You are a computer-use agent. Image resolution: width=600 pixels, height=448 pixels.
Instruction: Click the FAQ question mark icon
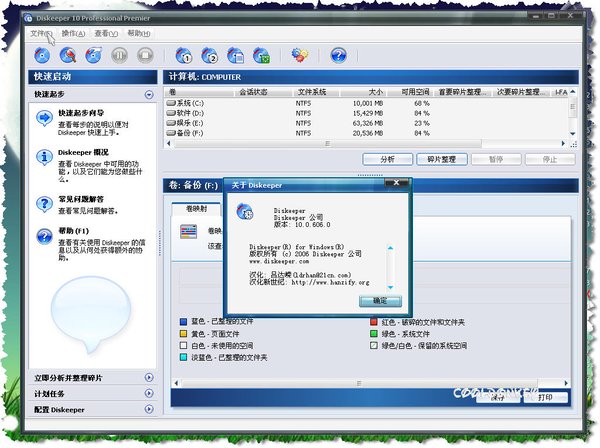[44, 204]
